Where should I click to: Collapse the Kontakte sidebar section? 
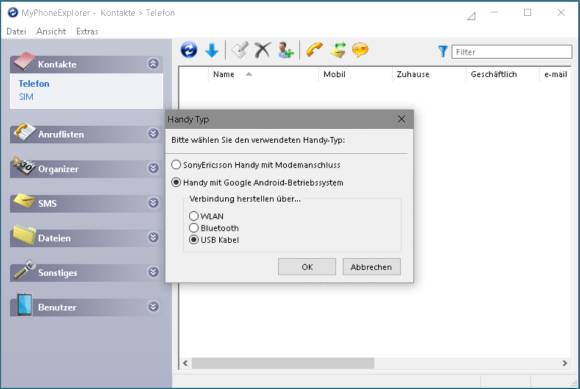[x=153, y=64]
